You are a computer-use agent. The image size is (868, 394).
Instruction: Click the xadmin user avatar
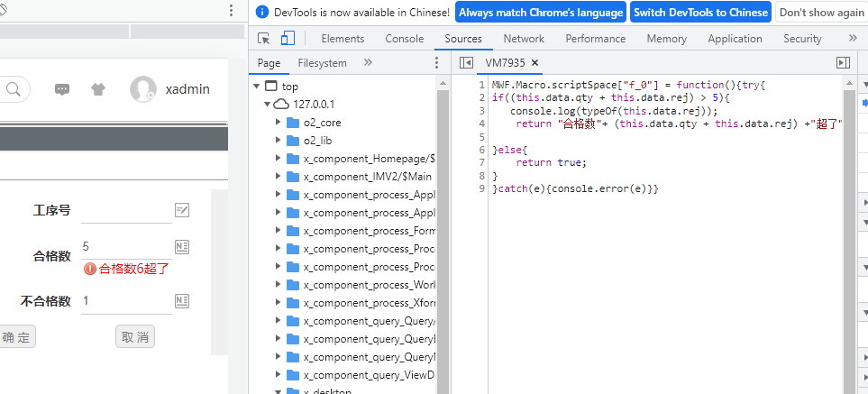click(x=142, y=89)
